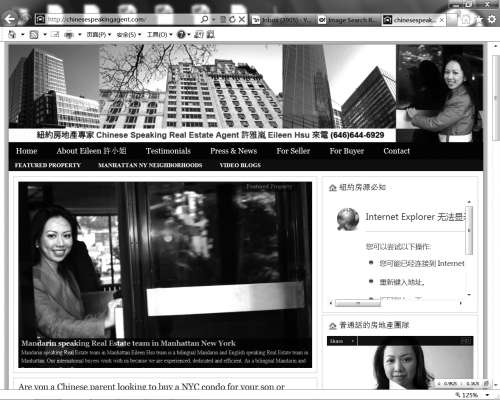This screenshot has width=500, height=400.
Task: Click the Help question mark icon
Action: [181, 34]
